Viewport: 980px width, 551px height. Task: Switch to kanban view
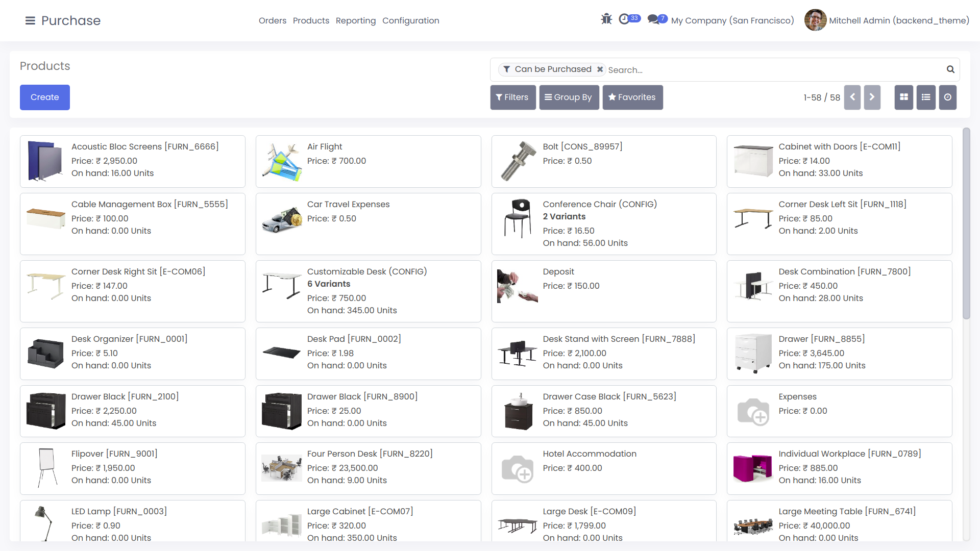(x=904, y=97)
